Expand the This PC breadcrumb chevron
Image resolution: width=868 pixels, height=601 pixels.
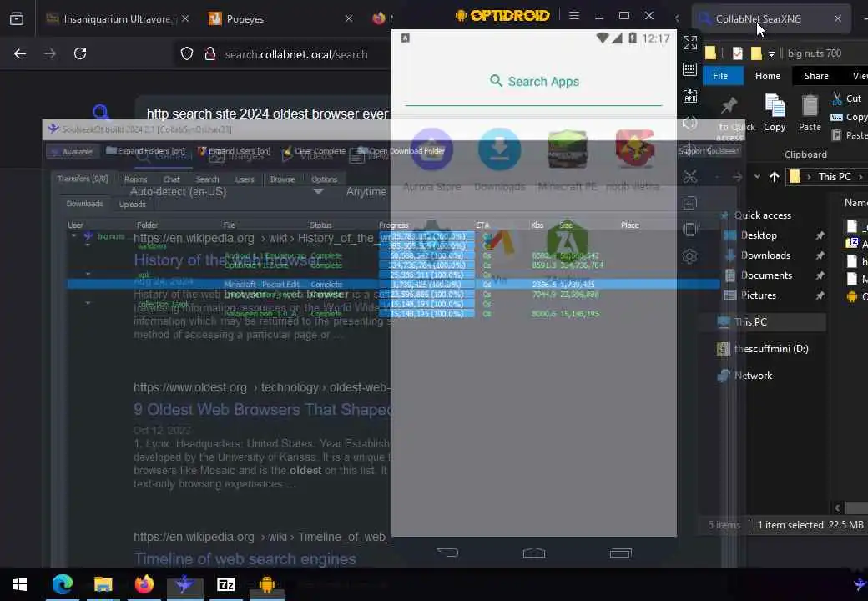860,177
